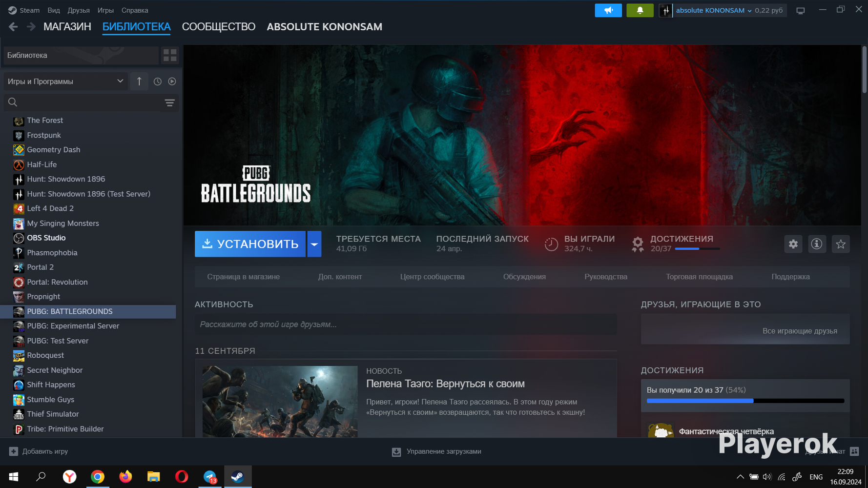Screen dimensions: 868x488
Task: Open the Пелена Таэго news thumbnail
Action: (x=280, y=402)
